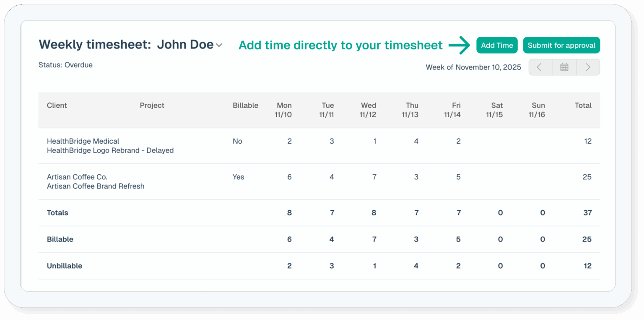Screen dimensions: 644x320
Task: Select Artisan Coffee Friday hours cell
Action: tap(458, 177)
